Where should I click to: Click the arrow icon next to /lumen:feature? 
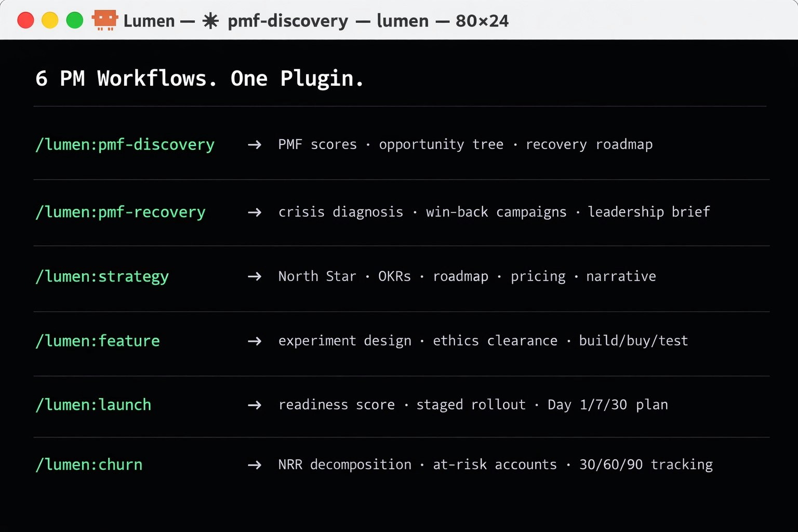[x=254, y=341]
